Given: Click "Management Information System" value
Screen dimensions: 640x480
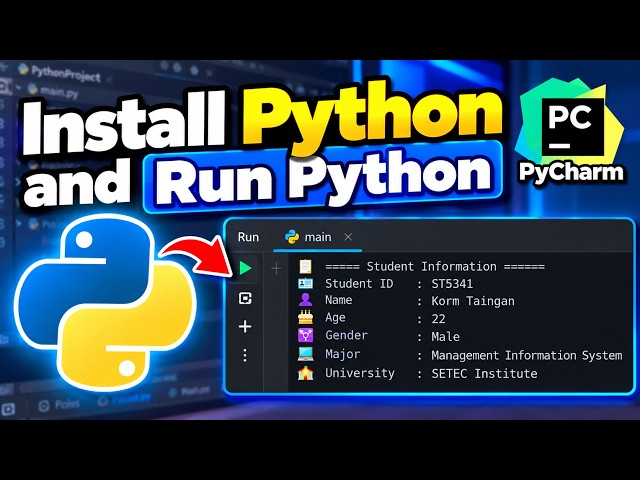Looking at the screenshot, I should 527,356.
